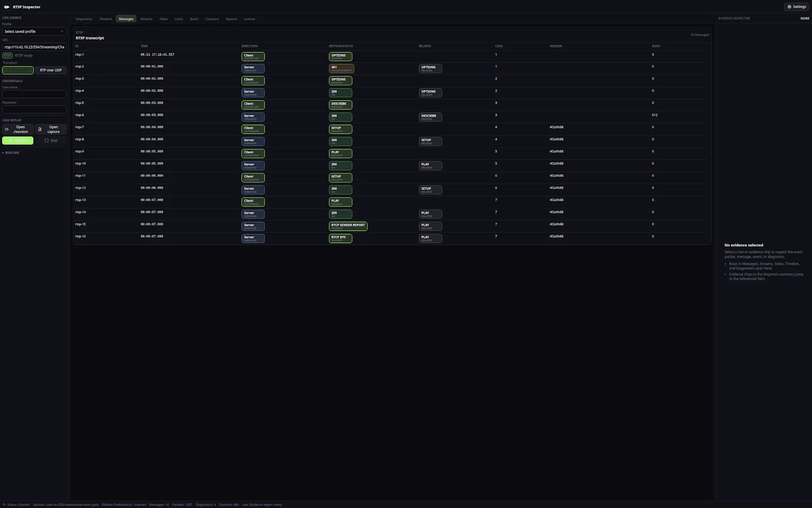Open a .risession file via folder icon button

pos(18,130)
